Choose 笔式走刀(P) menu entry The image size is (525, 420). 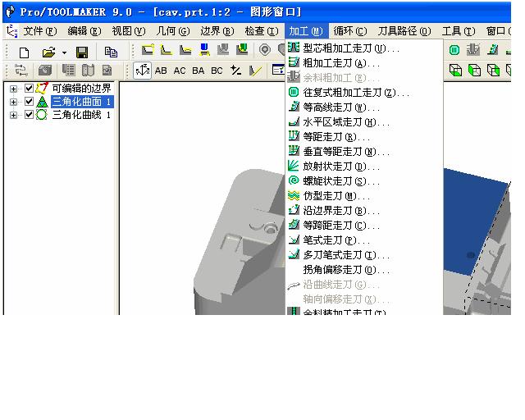[364, 240]
